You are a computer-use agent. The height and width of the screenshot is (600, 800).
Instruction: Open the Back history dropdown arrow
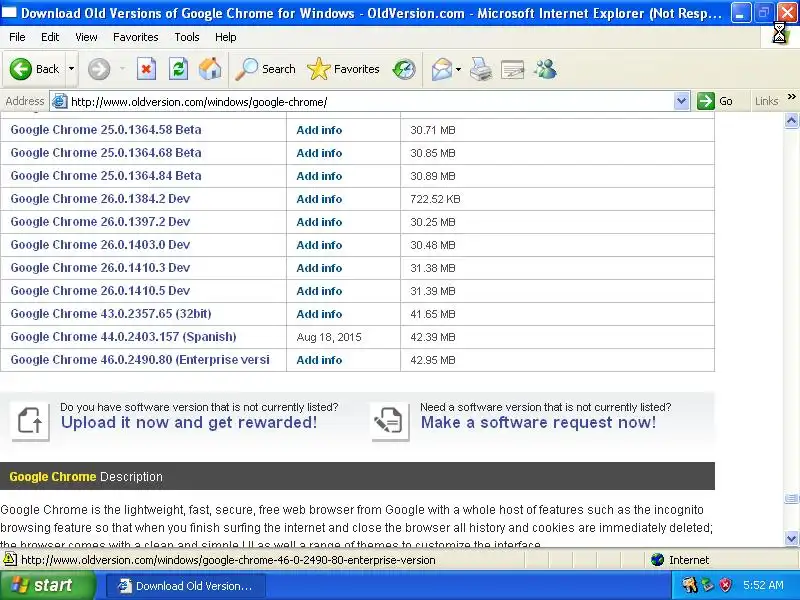point(71,69)
